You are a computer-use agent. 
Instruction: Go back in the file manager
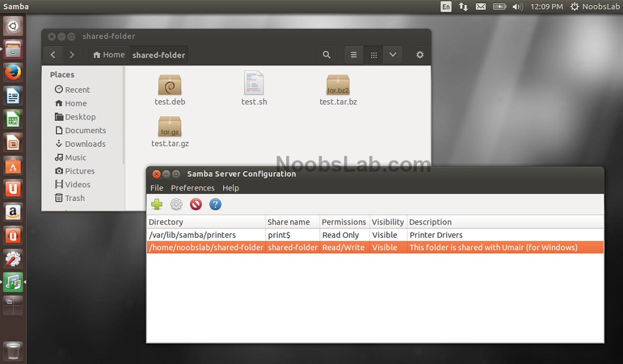tap(53, 55)
